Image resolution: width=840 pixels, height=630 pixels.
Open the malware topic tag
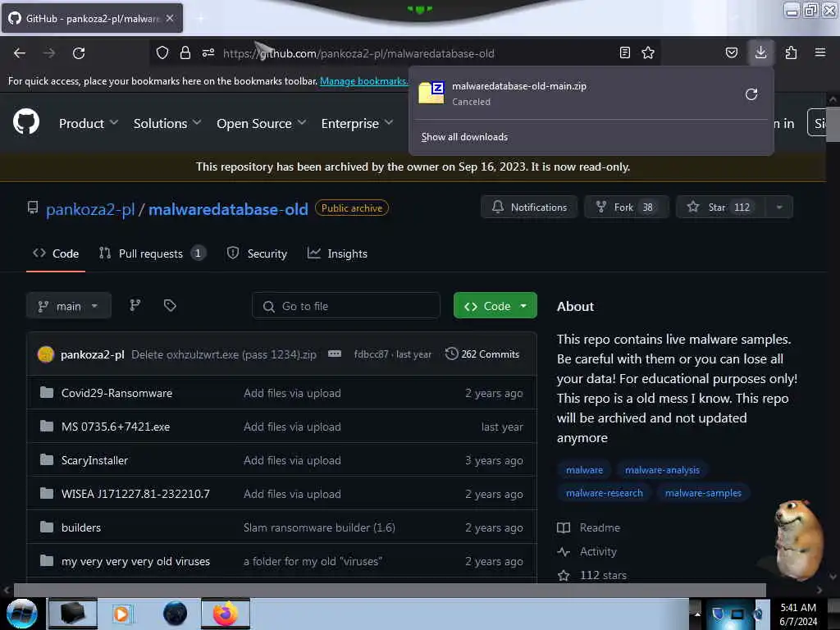[x=584, y=470]
